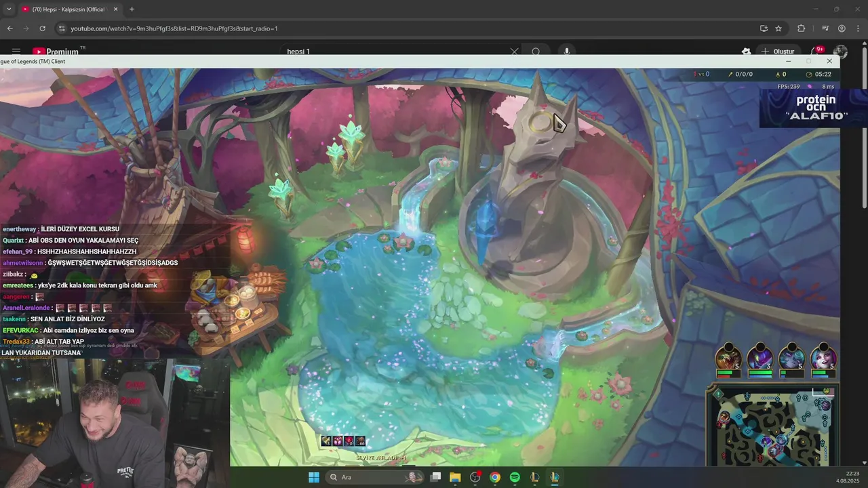Click Tredax33 message ABİ ALT TAB YAP
The width and height of the screenshot is (868, 488).
tap(43, 342)
